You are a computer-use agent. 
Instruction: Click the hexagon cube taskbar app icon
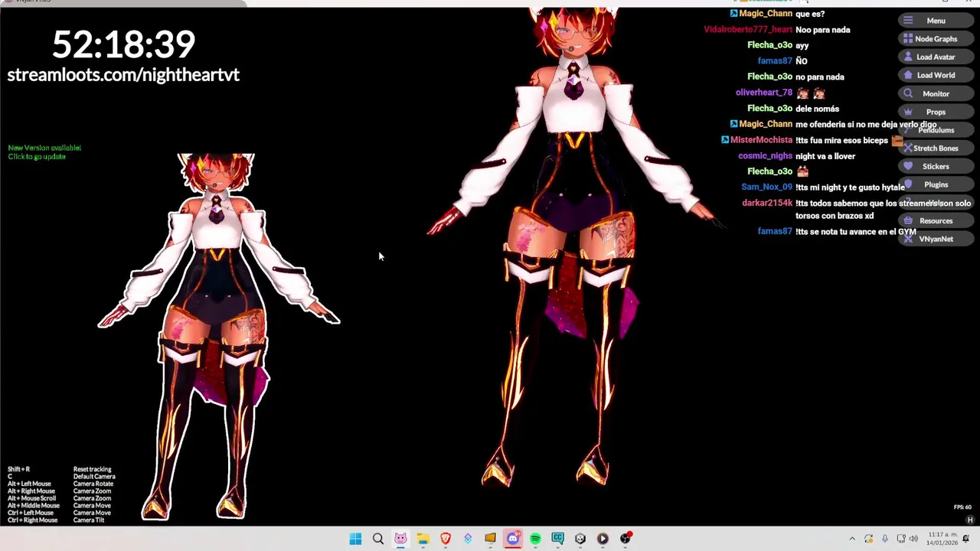tap(580, 539)
